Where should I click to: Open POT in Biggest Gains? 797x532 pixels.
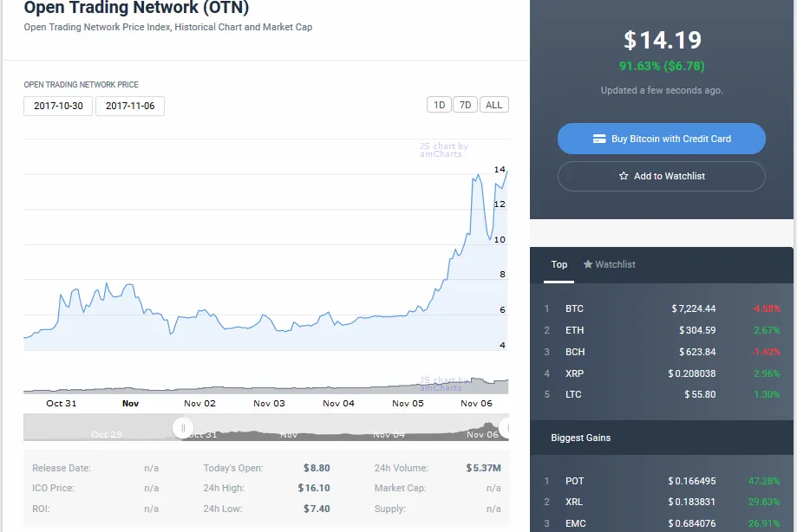[x=662, y=481]
